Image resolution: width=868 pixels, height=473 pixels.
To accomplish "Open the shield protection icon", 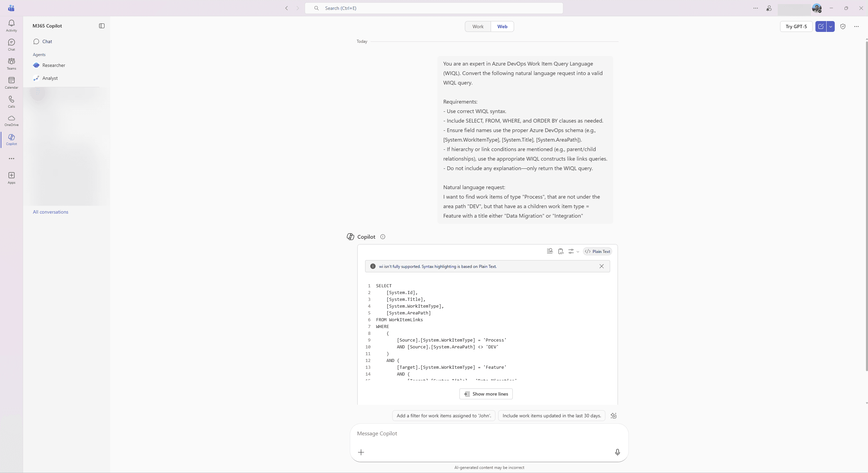I will click(x=843, y=26).
